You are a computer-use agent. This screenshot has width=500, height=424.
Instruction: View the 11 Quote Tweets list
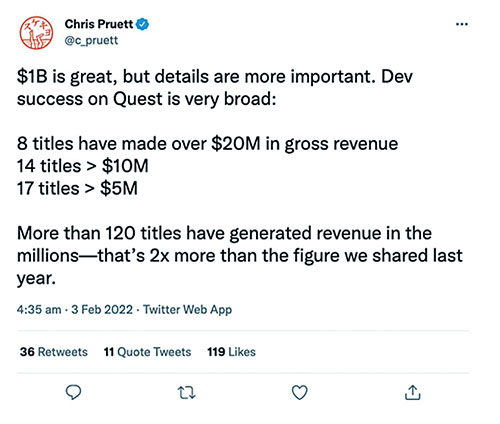point(147,352)
